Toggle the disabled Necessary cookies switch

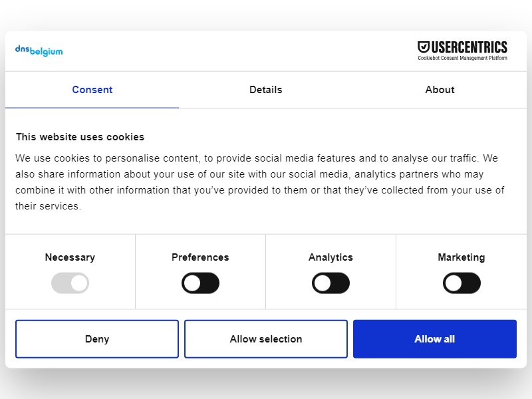coord(70,283)
